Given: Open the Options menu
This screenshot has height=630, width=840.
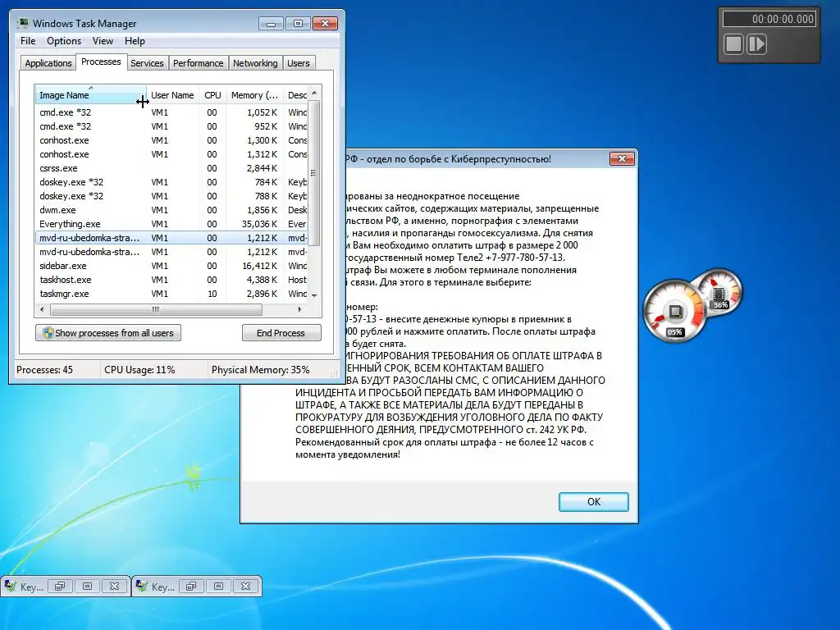Looking at the screenshot, I should click(64, 41).
